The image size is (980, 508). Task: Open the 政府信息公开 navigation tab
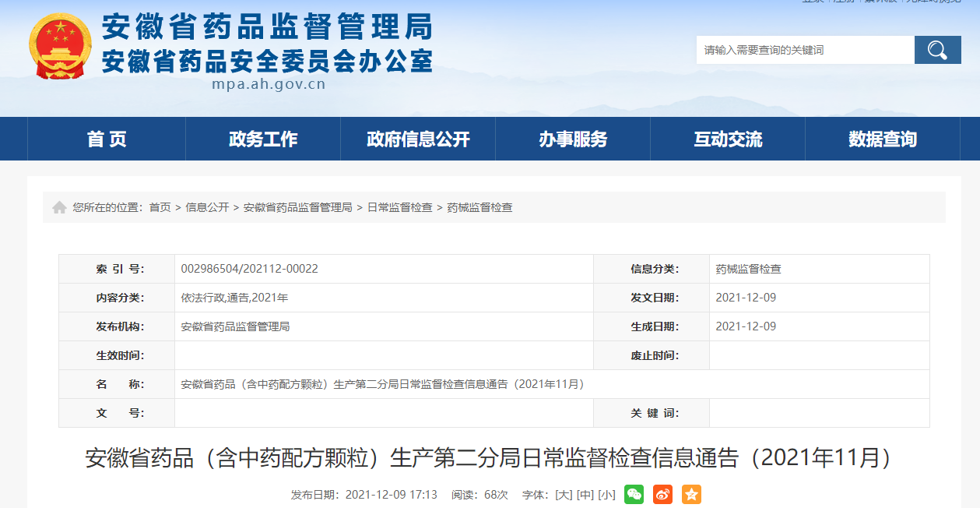pyautogui.click(x=418, y=139)
